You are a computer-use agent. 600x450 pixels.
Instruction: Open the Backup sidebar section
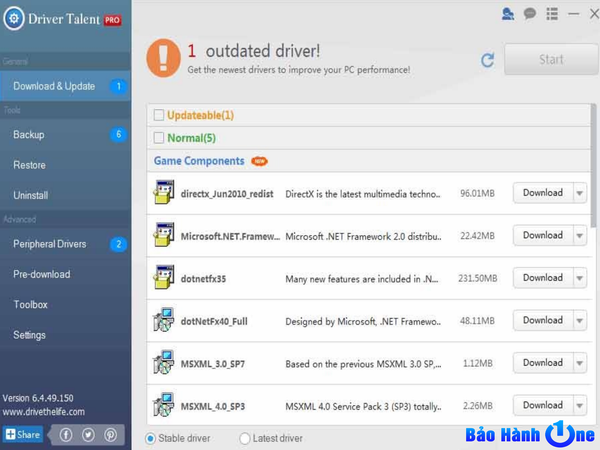pyautogui.click(x=29, y=134)
